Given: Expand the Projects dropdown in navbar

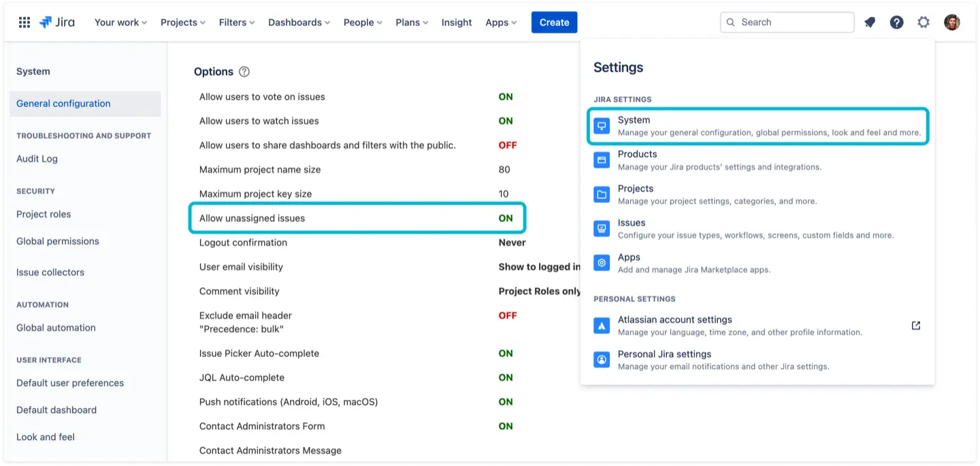Looking at the screenshot, I should tap(182, 22).
